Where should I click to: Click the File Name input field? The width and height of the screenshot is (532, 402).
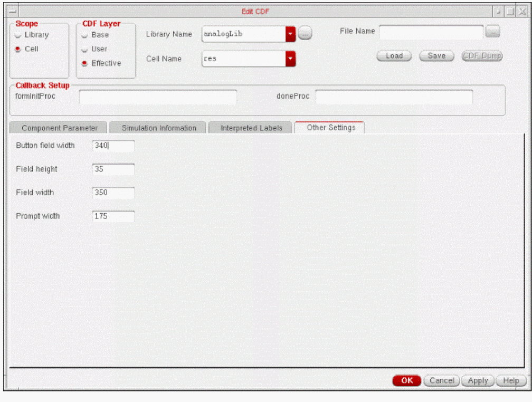tap(431, 32)
